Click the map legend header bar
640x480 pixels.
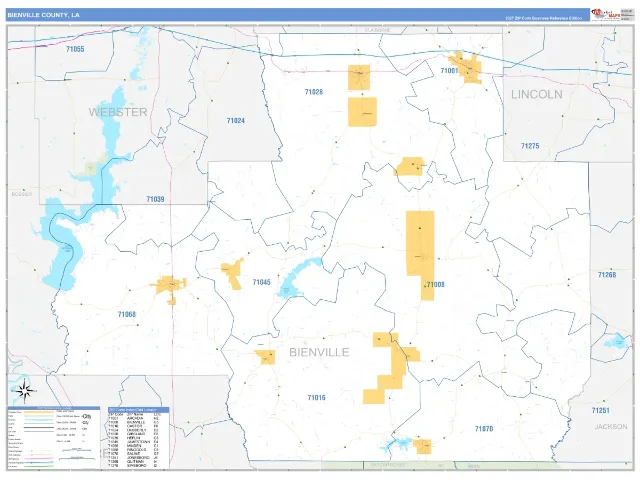[x=54, y=408]
